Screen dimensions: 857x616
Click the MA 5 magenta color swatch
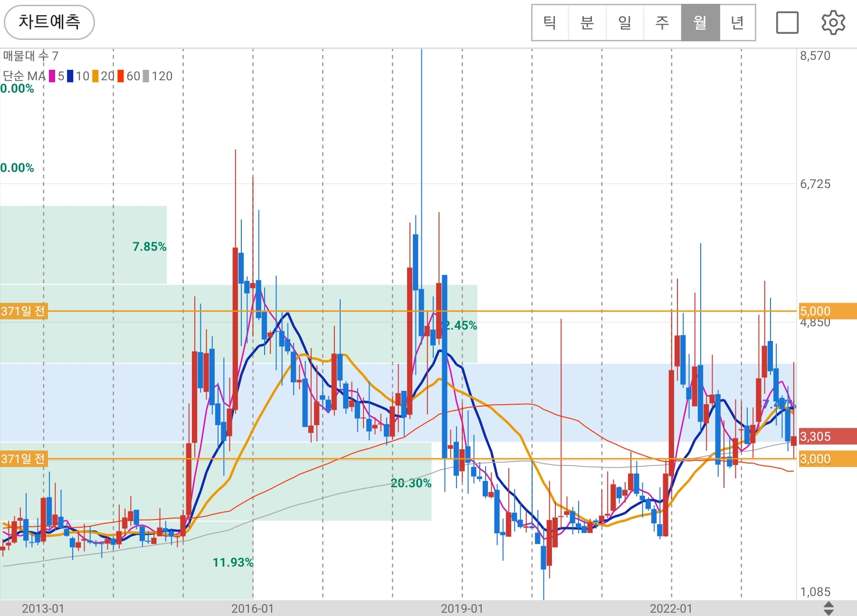point(52,76)
